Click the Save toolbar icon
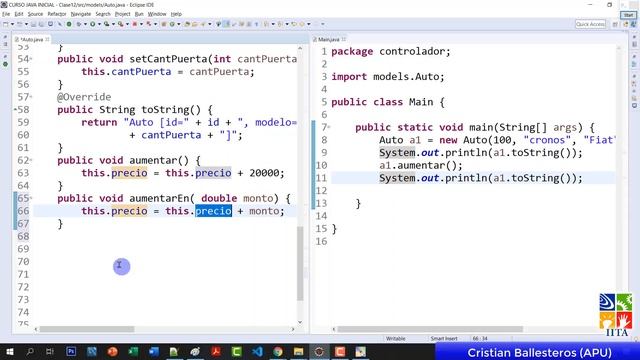The width and height of the screenshot is (640, 360). (33, 24)
